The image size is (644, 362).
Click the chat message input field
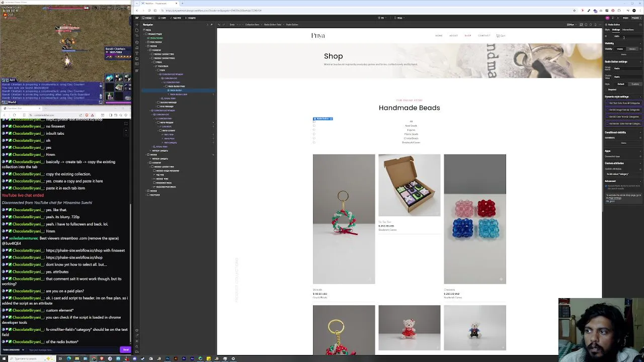click(73, 349)
